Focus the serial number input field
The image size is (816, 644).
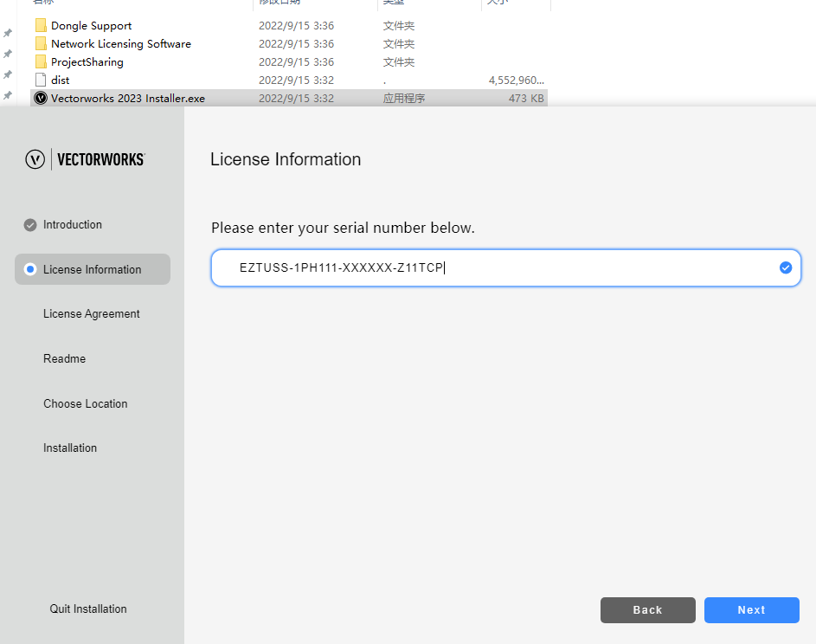click(x=506, y=267)
